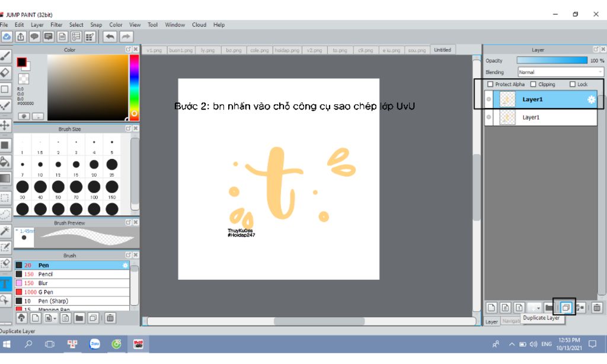Image resolution: width=607 pixels, height=364 pixels.
Task: Open the Snap menu
Action: pyautogui.click(x=96, y=25)
